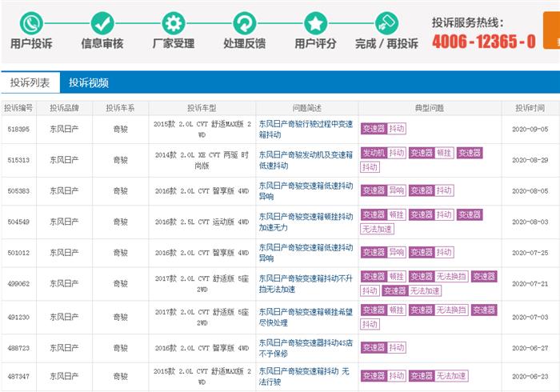This screenshot has height=392, width=560.
Task: Click the 无法加速 tag in row 504549
Action: click(x=377, y=229)
